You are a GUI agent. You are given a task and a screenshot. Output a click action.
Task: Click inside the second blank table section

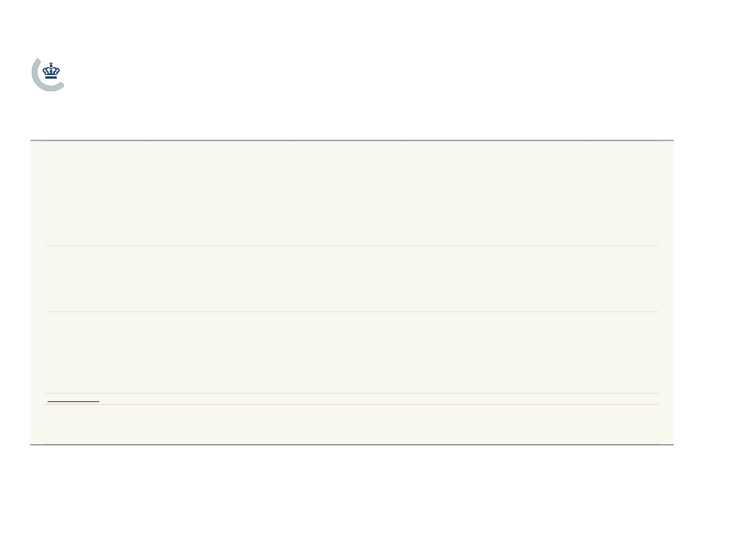[352, 279]
